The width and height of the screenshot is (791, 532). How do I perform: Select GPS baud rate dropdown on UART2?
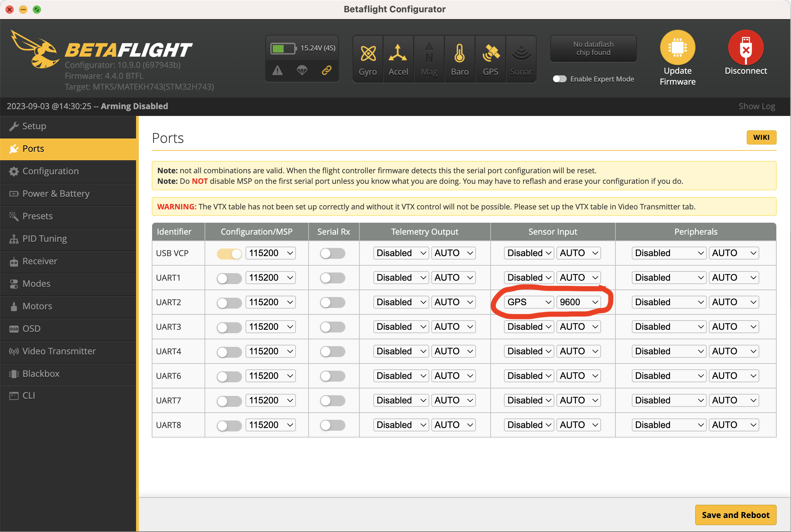pos(579,302)
